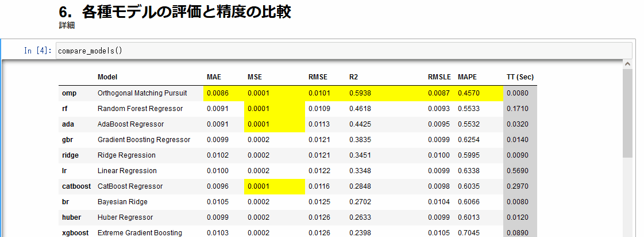Viewport: 644px width, 237px height.
Task: Select the ada row index label
Action: coord(67,124)
